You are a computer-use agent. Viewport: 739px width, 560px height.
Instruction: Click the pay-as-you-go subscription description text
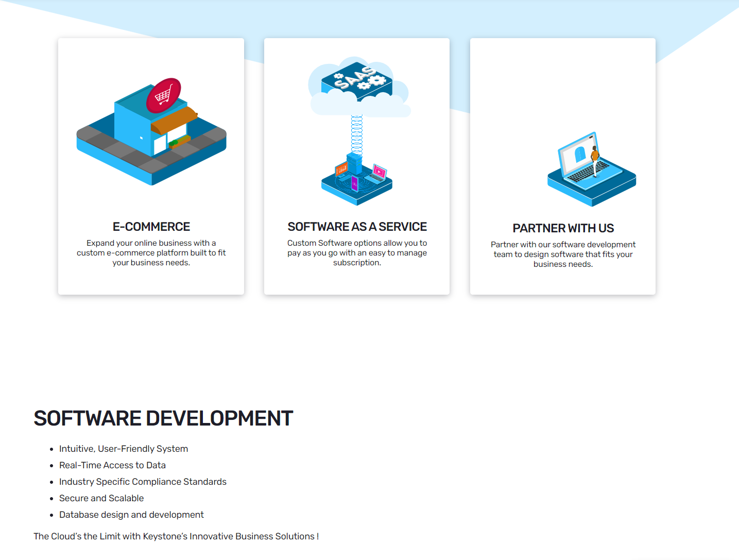[x=357, y=253]
